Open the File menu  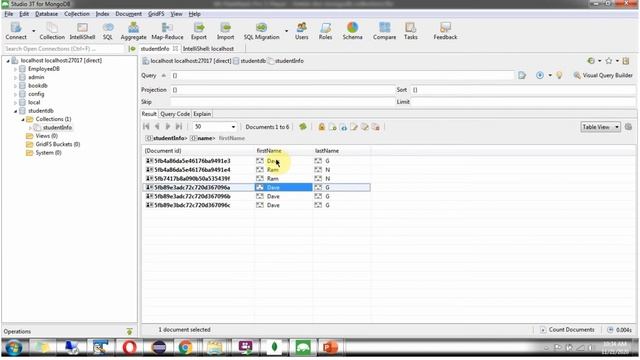9,14
